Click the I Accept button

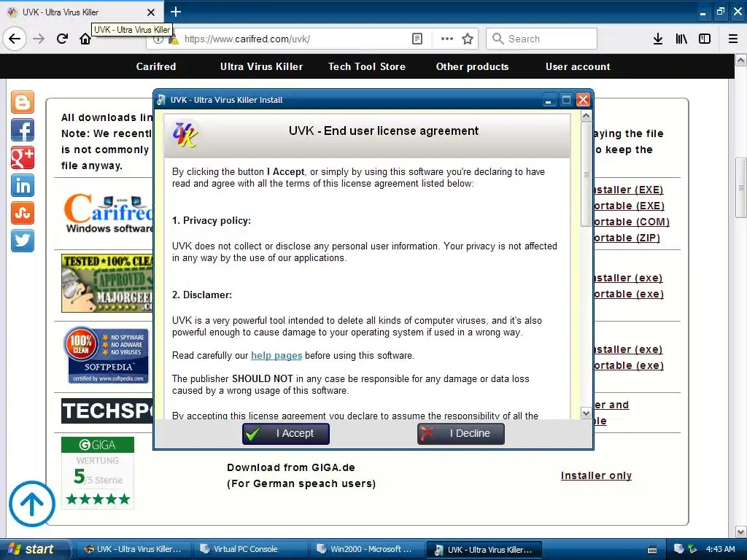(285, 433)
